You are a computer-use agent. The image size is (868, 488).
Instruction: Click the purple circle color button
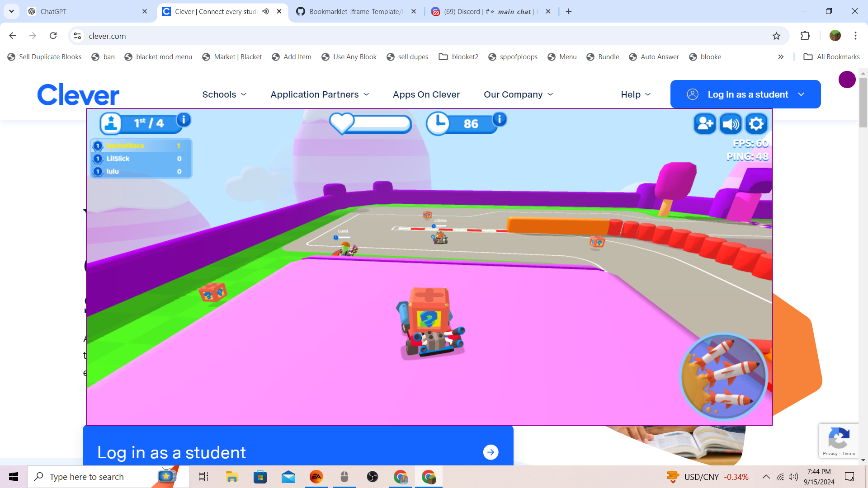click(847, 80)
